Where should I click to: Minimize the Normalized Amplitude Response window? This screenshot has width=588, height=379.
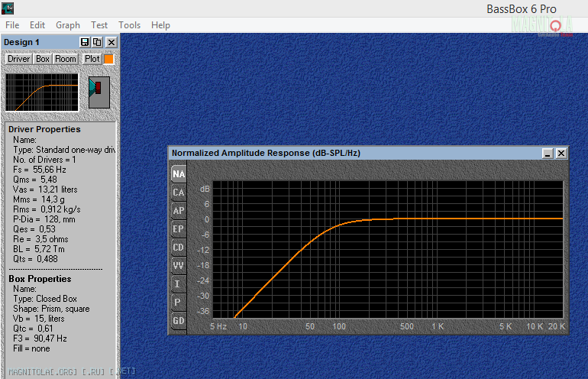coord(548,153)
